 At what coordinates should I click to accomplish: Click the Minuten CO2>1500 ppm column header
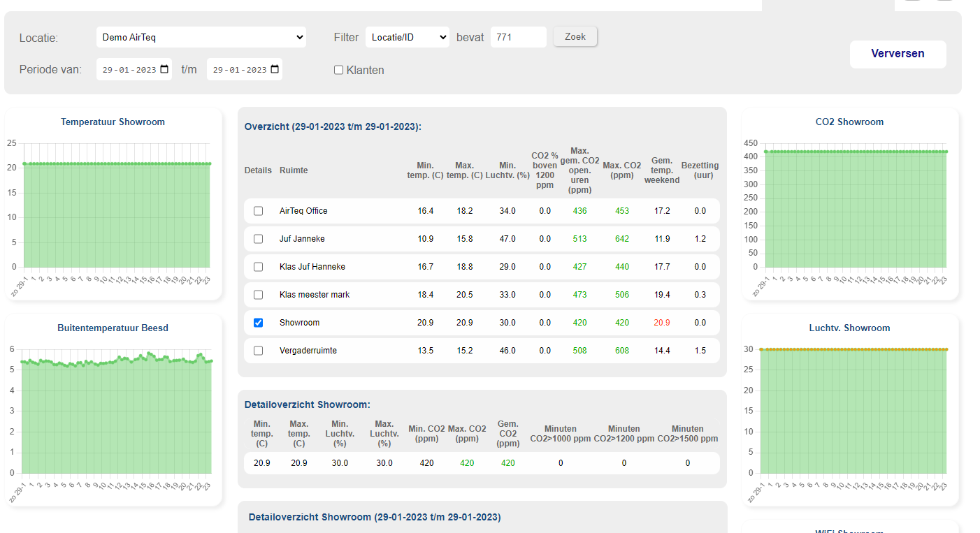[x=687, y=434]
